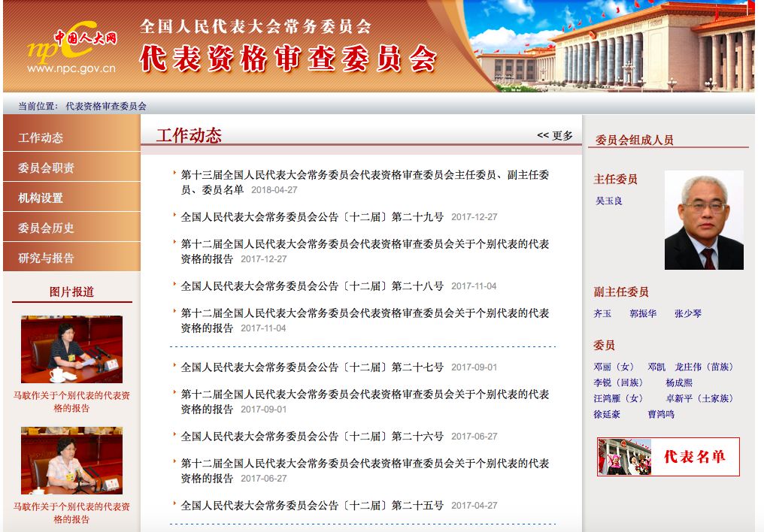Click the 代表资格审查委员会 banner title

point(288,58)
